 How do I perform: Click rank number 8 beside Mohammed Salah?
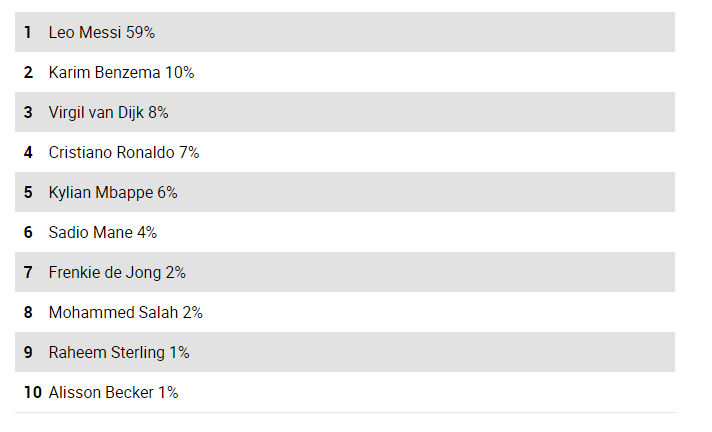(x=28, y=313)
